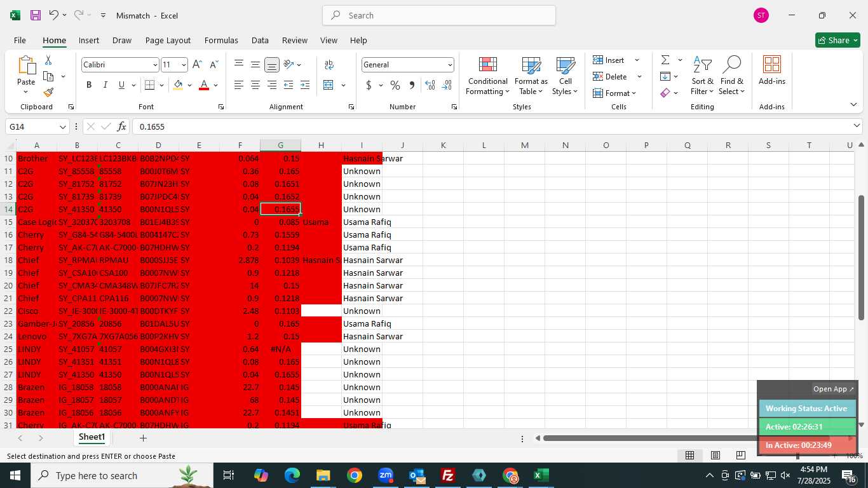
Task: Switch to the Data tab
Action: (260, 40)
